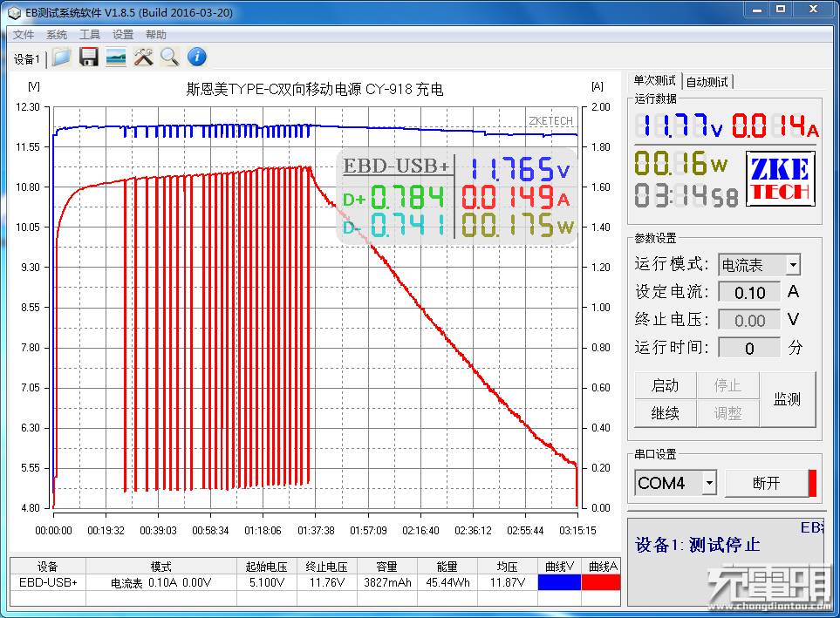Select the 设备1 toolbar tab
This screenshot has width=840, height=618.
point(27,59)
